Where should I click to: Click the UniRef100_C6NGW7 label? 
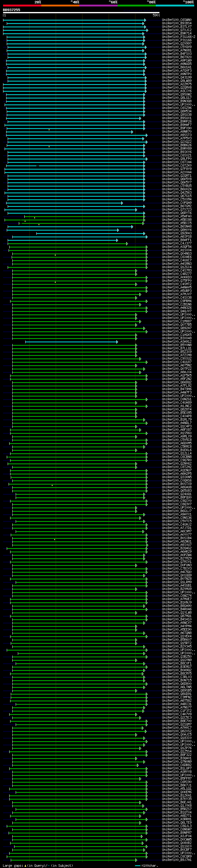(x=177, y=829)
